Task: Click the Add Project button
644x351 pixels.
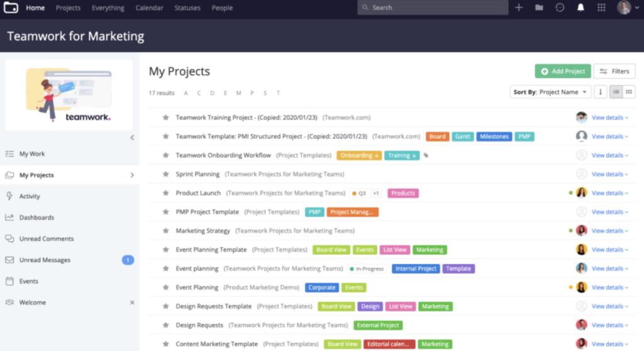Action: click(x=563, y=71)
